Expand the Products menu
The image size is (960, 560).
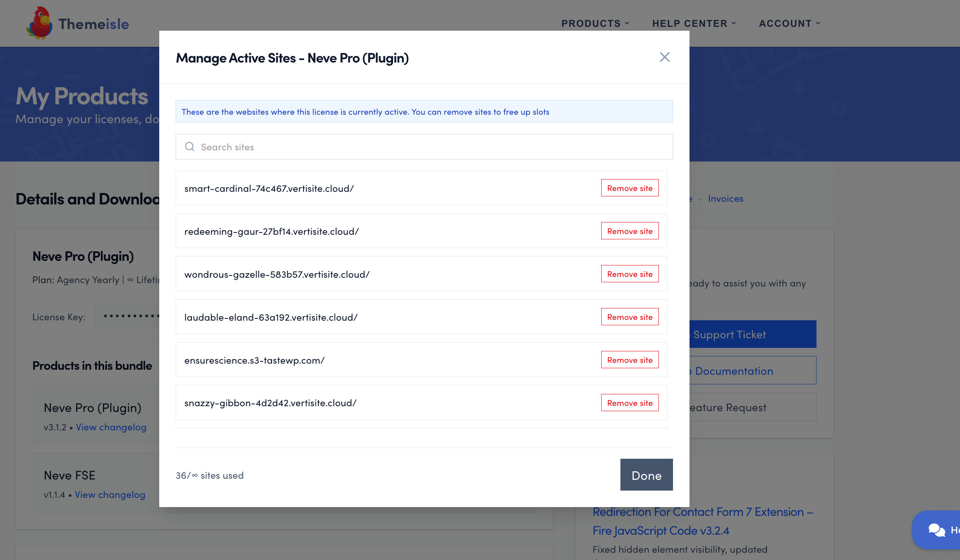[x=595, y=23]
